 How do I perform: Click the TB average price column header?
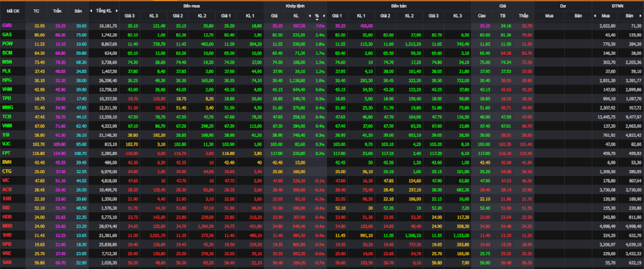502,16
